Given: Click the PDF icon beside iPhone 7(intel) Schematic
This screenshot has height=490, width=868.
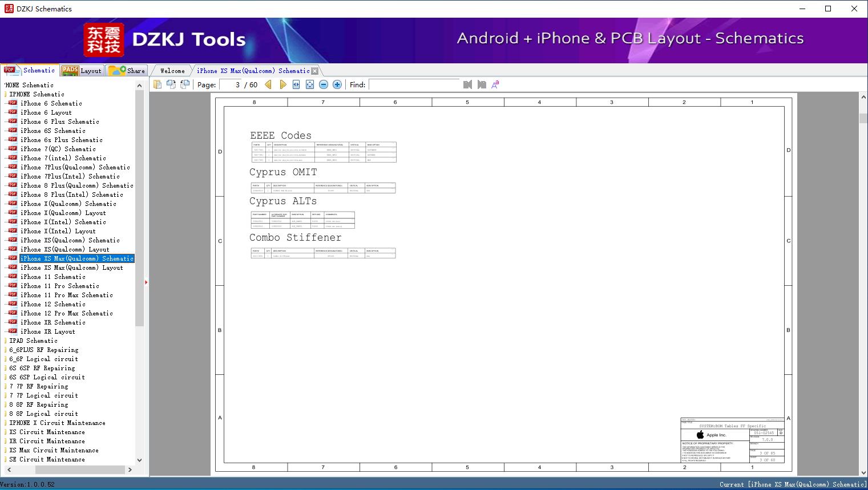Looking at the screenshot, I should pyautogui.click(x=13, y=157).
